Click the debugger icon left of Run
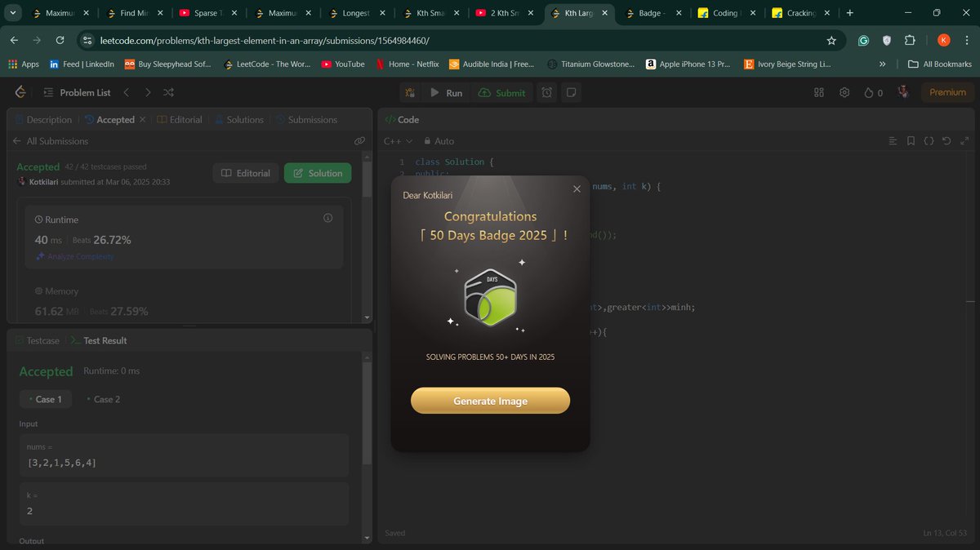This screenshot has width=980, height=550. (x=412, y=93)
